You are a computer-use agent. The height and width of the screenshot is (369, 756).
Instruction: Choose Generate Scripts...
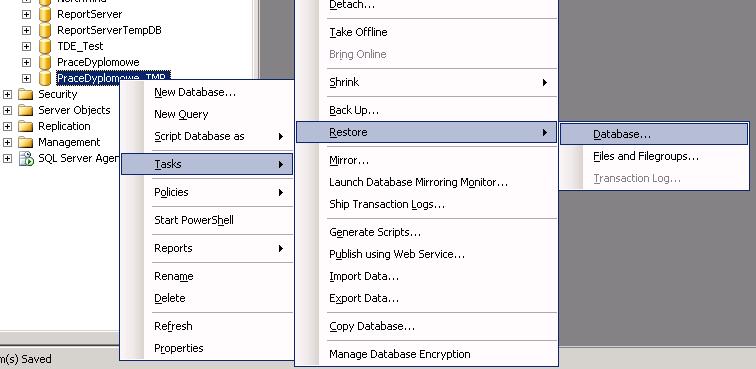pyautogui.click(x=426, y=232)
